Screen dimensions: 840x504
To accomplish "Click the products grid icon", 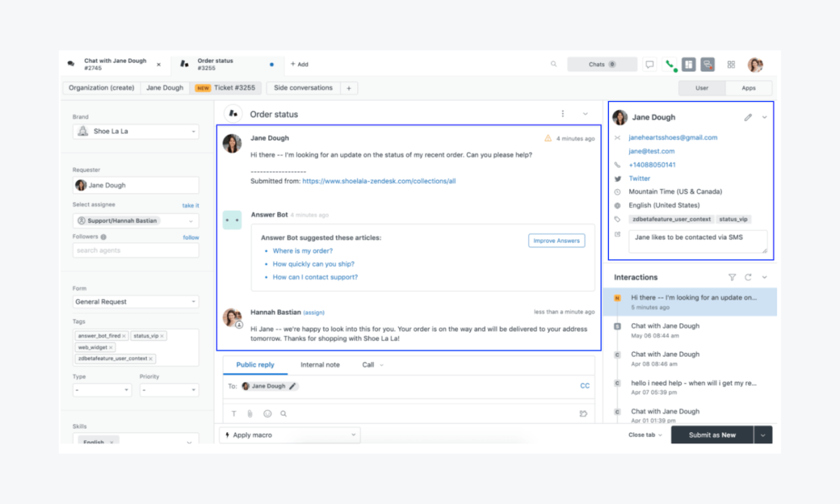I will [x=731, y=64].
